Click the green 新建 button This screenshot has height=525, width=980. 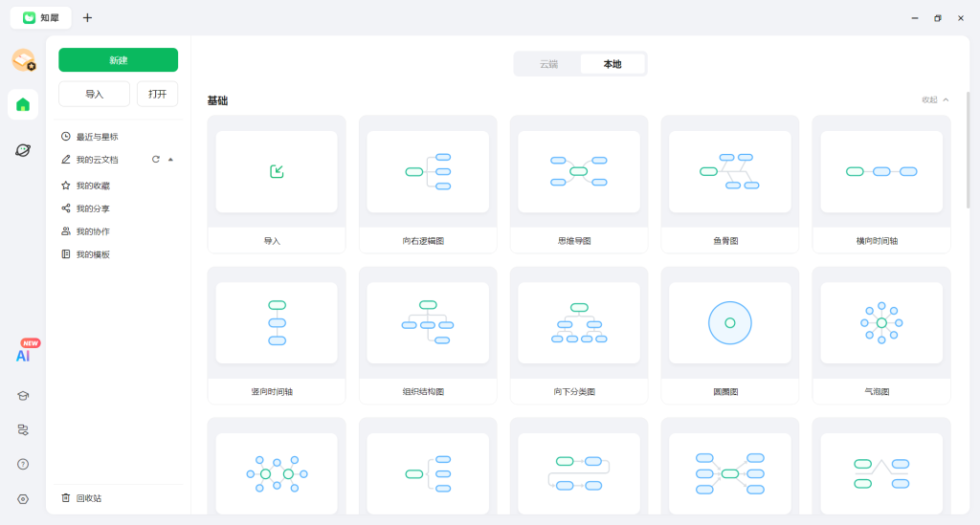coord(118,60)
